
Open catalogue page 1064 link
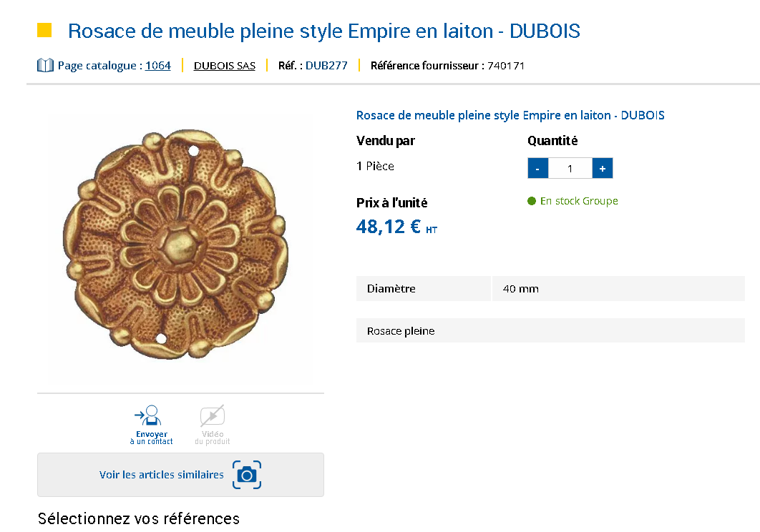tap(158, 65)
